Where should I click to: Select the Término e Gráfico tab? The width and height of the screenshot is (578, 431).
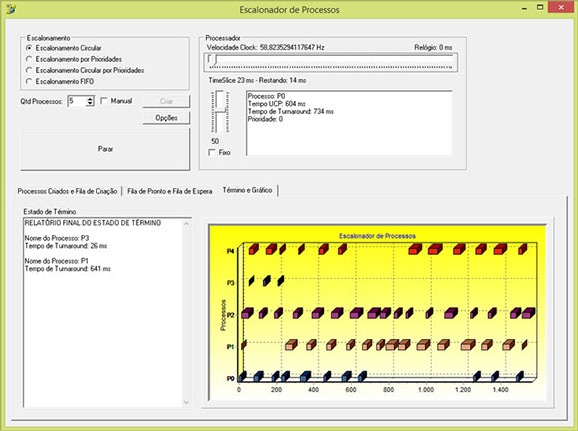[x=247, y=190]
